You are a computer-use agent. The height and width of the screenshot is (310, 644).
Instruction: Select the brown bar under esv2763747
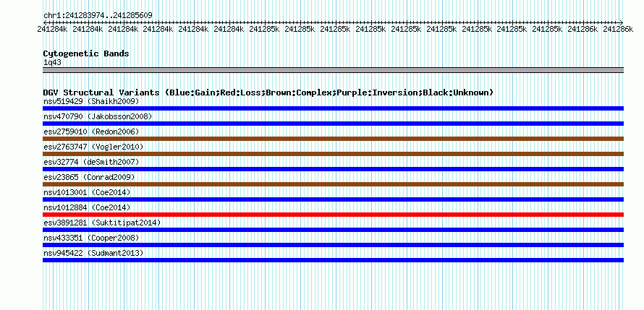coord(333,154)
